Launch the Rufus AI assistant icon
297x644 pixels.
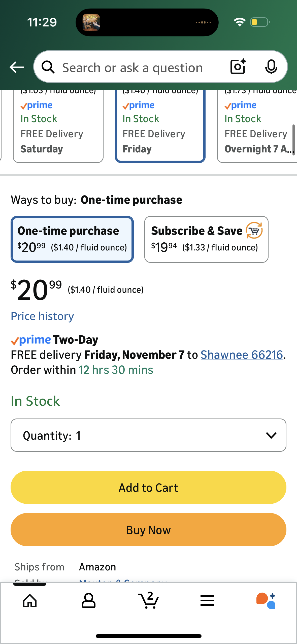coord(266,601)
